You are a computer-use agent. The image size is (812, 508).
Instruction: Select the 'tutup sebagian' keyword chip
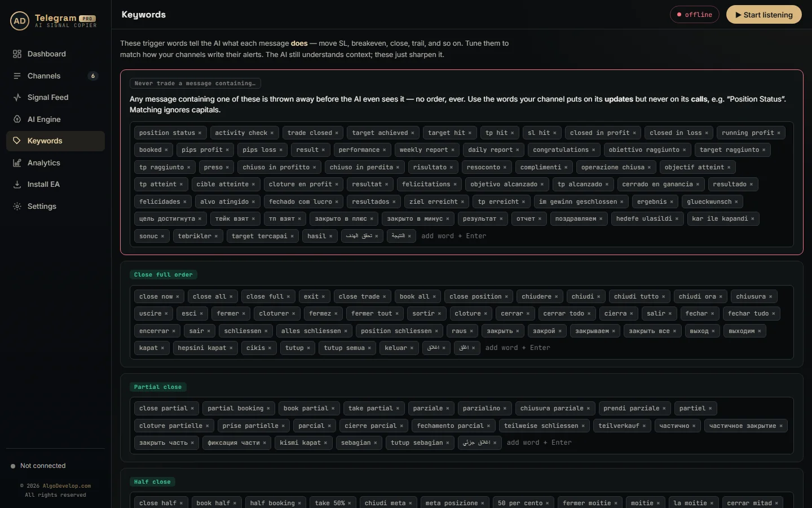point(420,443)
